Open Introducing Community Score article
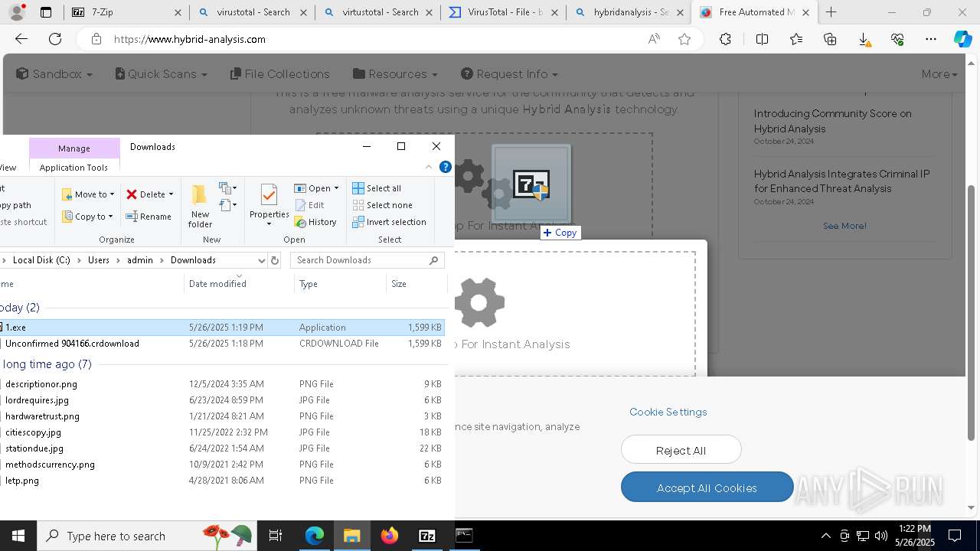This screenshot has height=551, width=980. [x=833, y=121]
